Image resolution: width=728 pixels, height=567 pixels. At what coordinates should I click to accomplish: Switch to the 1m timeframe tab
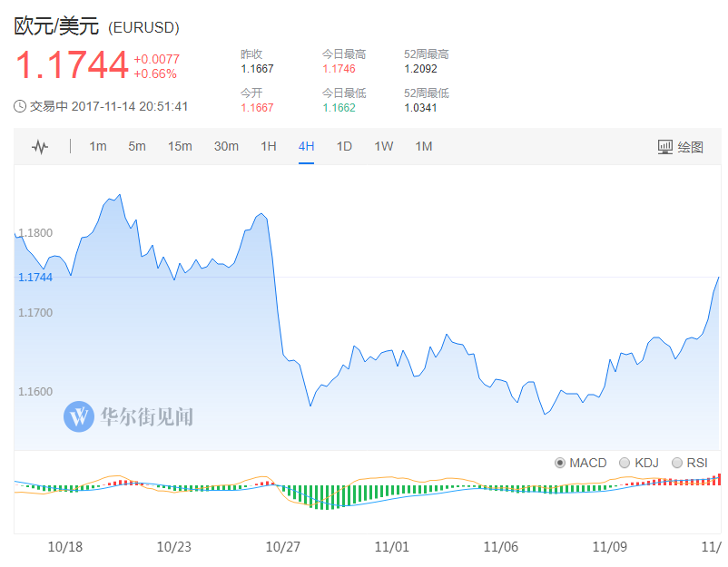[97, 147]
